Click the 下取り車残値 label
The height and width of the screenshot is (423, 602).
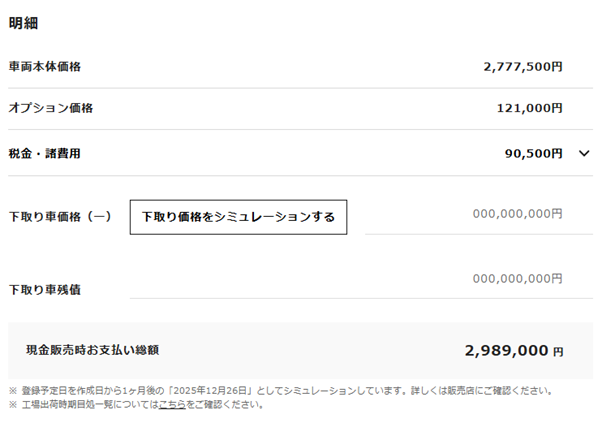45,290
